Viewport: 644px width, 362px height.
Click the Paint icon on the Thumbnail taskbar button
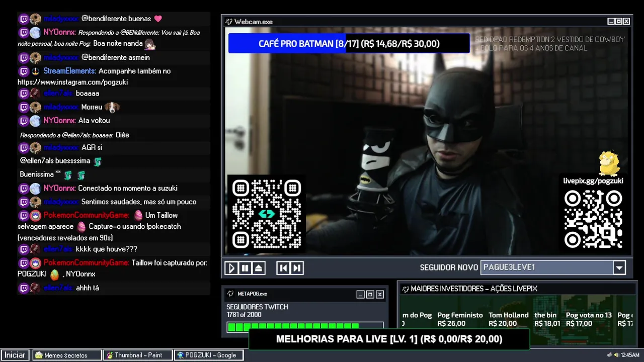110,355
